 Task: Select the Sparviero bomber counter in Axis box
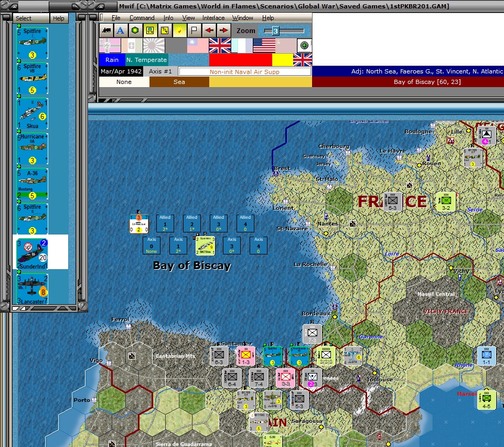pyautogui.click(x=205, y=246)
